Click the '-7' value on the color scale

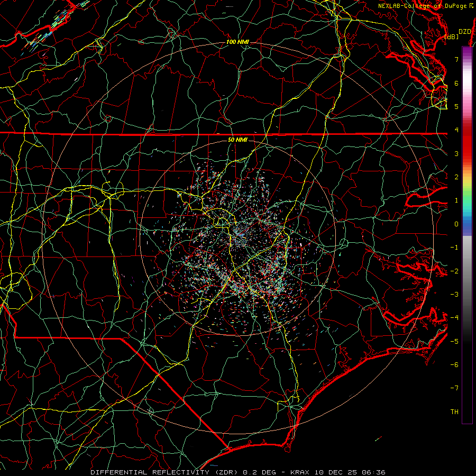[x=454, y=388]
